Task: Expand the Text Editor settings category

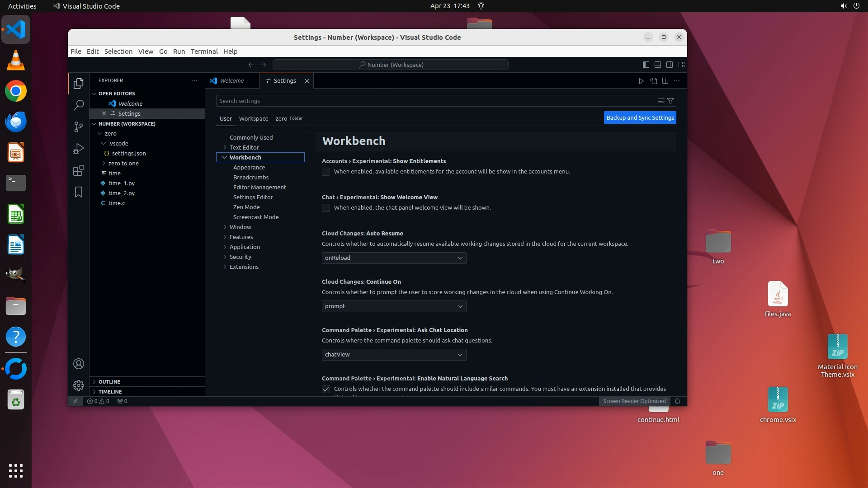Action: click(x=244, y=147)
